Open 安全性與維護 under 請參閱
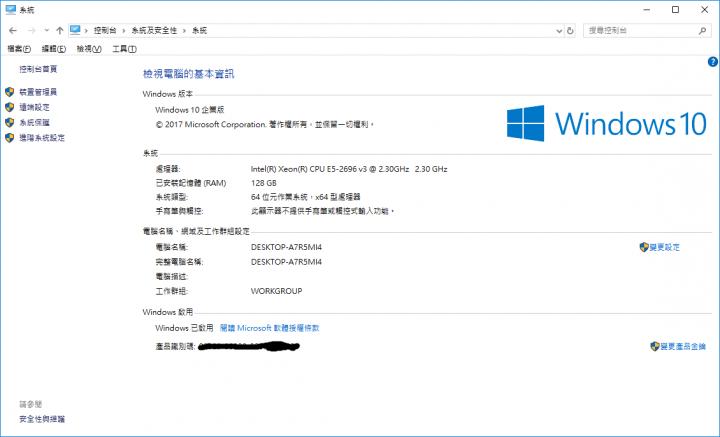 [42, 419]
